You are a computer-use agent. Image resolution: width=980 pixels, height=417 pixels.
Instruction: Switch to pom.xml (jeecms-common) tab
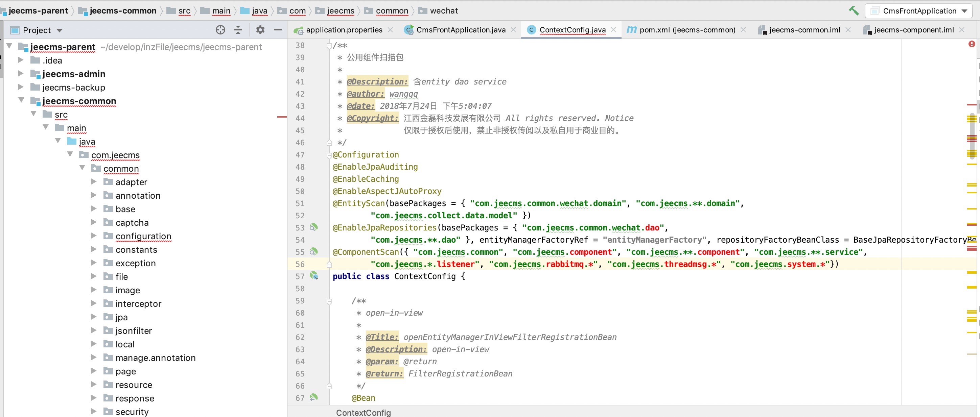pyautogui.click(x=687, y=30)
